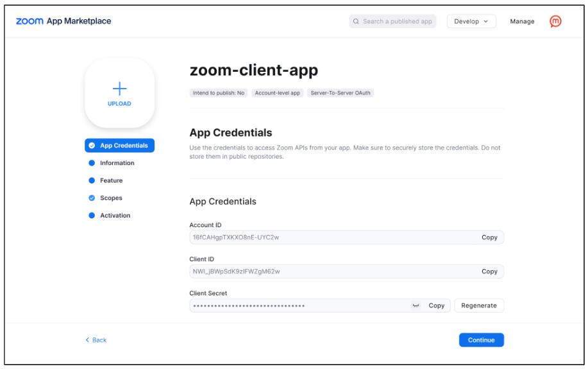This screenshot has width=588, height=369.
Task: Regenerate the Client Secret
Action: [x=479, y=305]
